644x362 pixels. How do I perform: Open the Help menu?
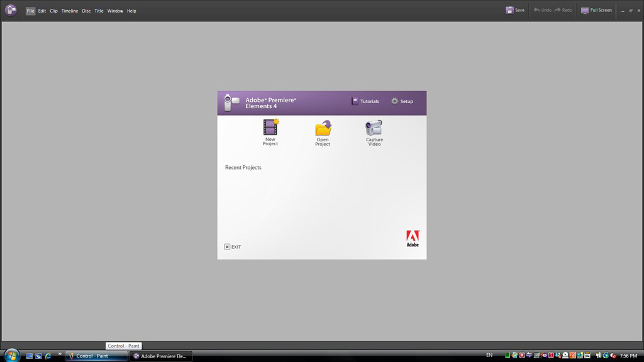(x=131, y=11)
